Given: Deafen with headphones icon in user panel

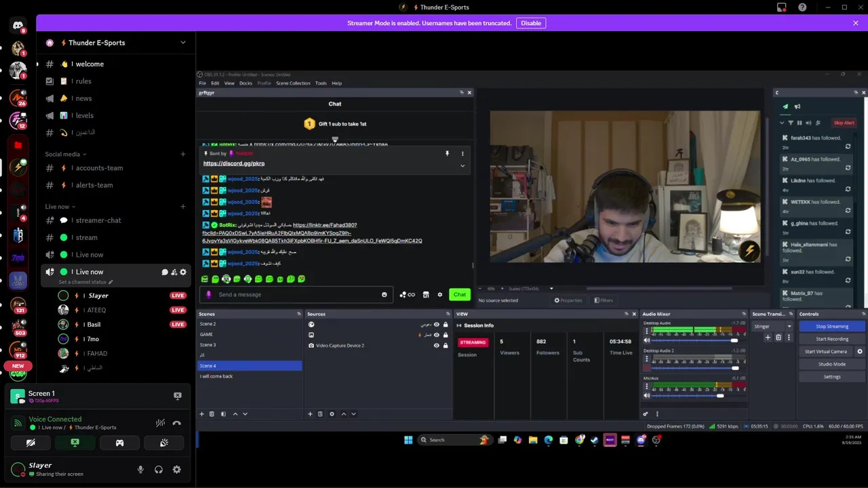Looking at the screenshot, I should 159,469.
